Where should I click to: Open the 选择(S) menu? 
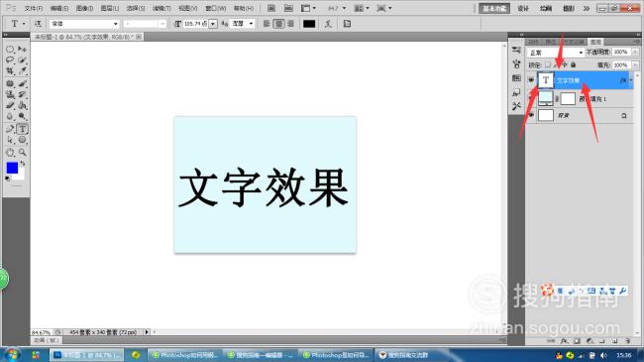(x=136, y=8)
